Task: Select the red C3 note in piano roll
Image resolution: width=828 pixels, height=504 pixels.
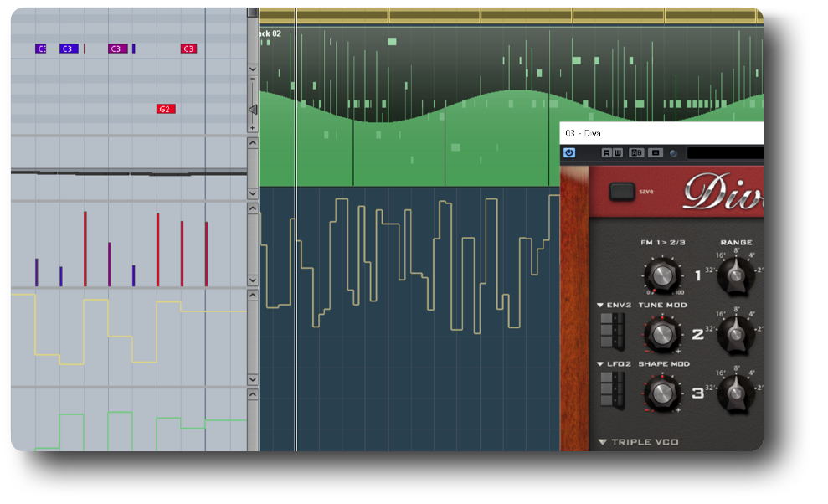Action: (x=188, y=49)
